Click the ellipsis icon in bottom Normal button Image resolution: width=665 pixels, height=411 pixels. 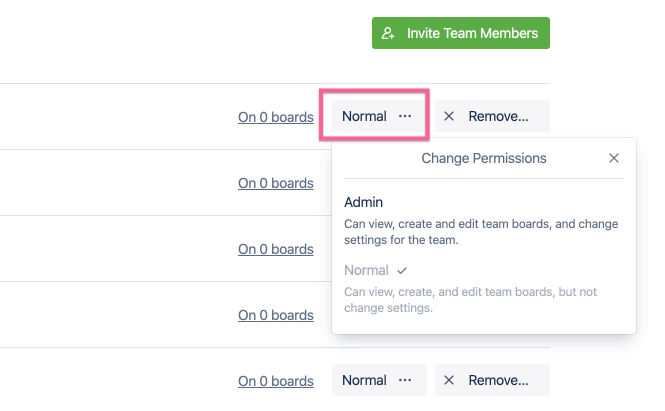click(x=405, y=380)
